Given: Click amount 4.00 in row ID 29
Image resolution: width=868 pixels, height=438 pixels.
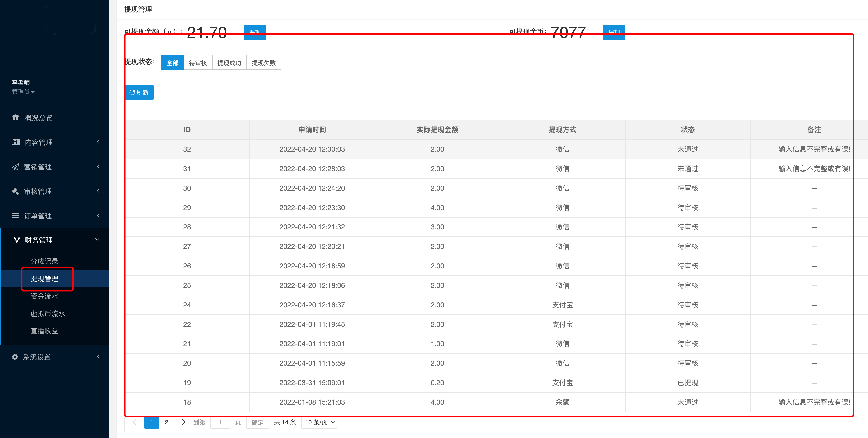Looking at the screenshot, I should [437, 208].
